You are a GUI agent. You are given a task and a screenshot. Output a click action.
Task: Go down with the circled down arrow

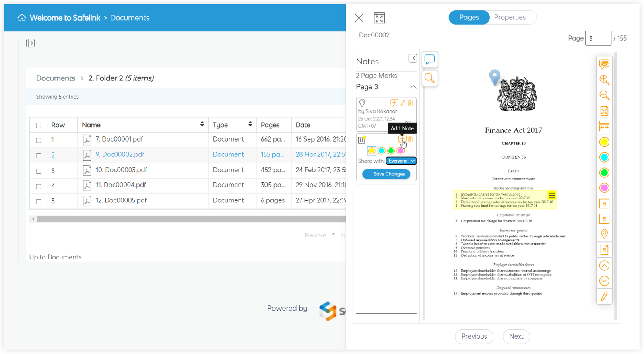click(x=604, y=281)
